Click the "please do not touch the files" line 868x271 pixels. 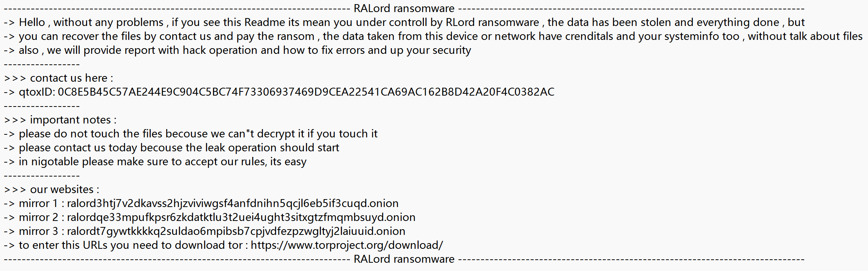(x=191, y=134)
